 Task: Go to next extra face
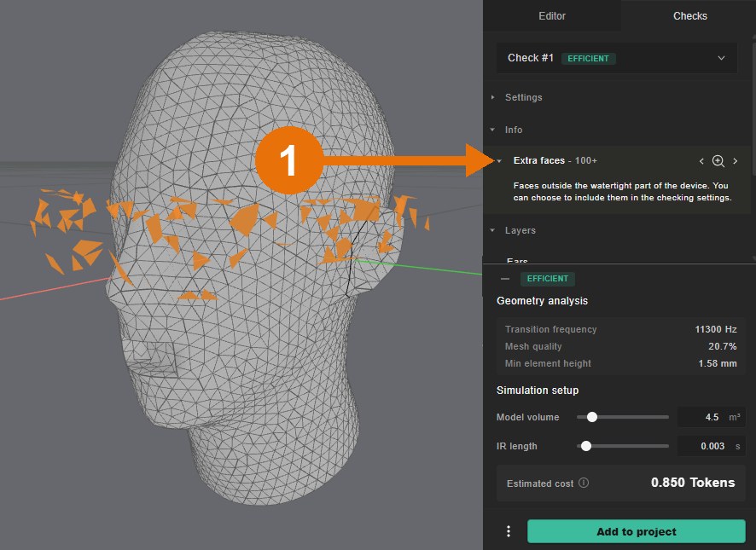(736, 161)
